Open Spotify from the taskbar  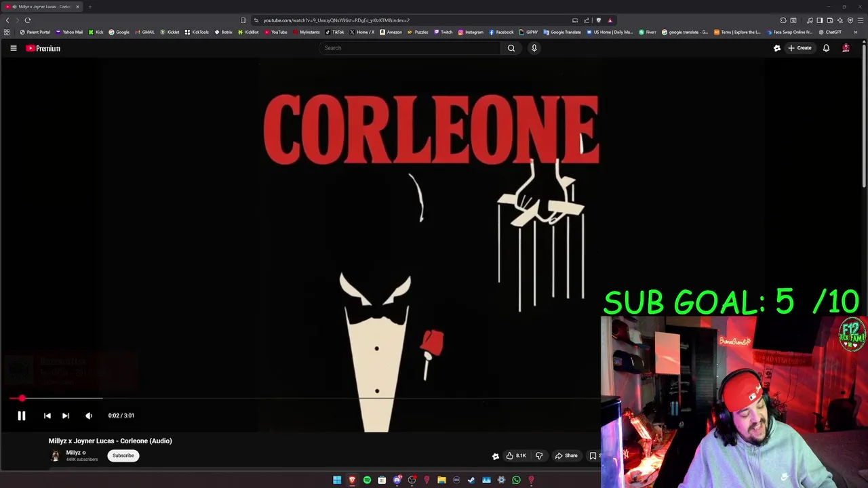367,480
